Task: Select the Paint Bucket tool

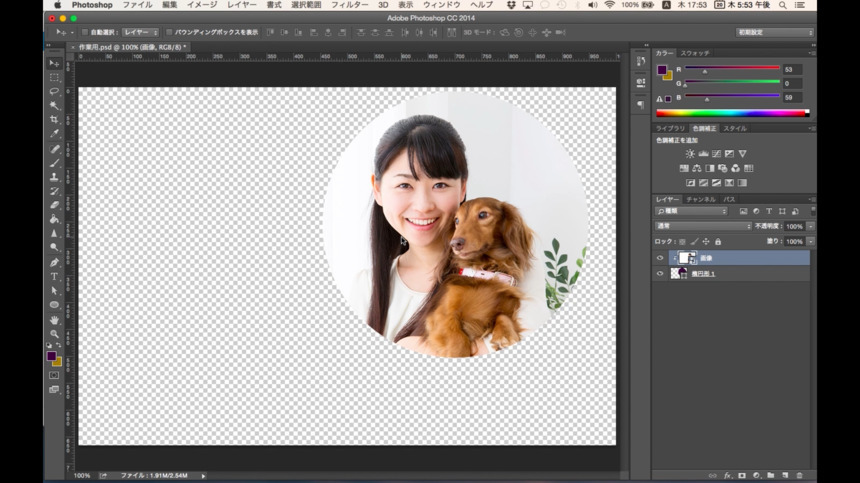Action: click(54, 219)
